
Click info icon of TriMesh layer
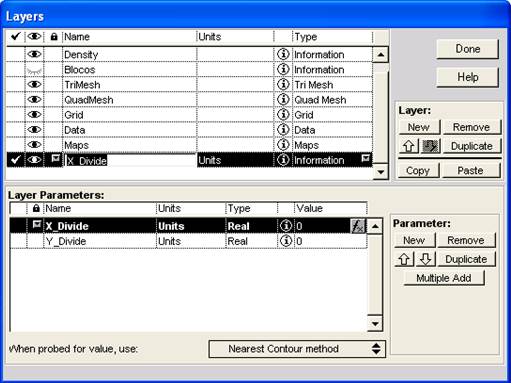(x=283, y=84)
